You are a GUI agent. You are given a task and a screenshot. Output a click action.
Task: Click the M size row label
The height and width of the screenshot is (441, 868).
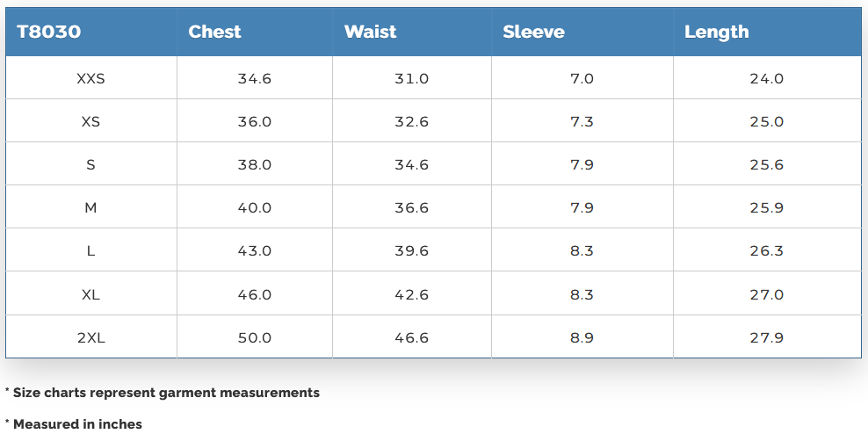pos(90,208)
